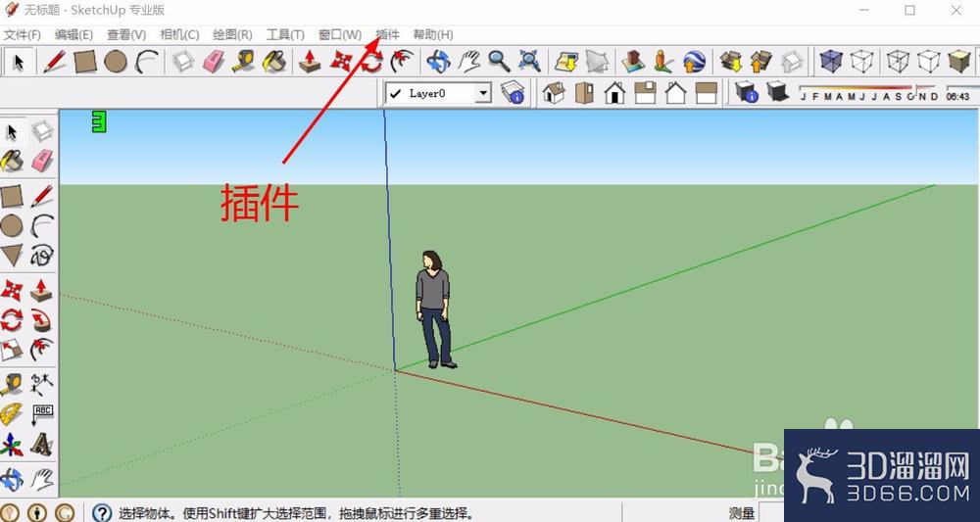Choose the Zoom magnifier tool
This screenshot has width=980, height=522.
click(499, 61)
